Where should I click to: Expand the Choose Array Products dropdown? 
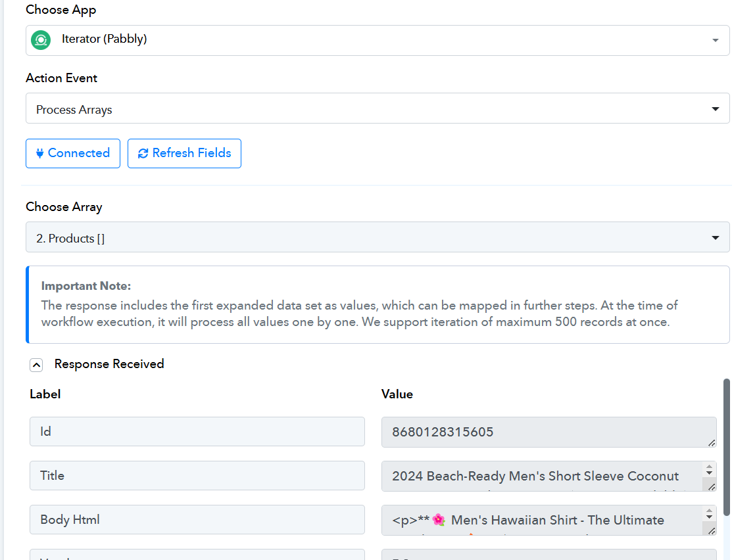[x=378, y=237]
